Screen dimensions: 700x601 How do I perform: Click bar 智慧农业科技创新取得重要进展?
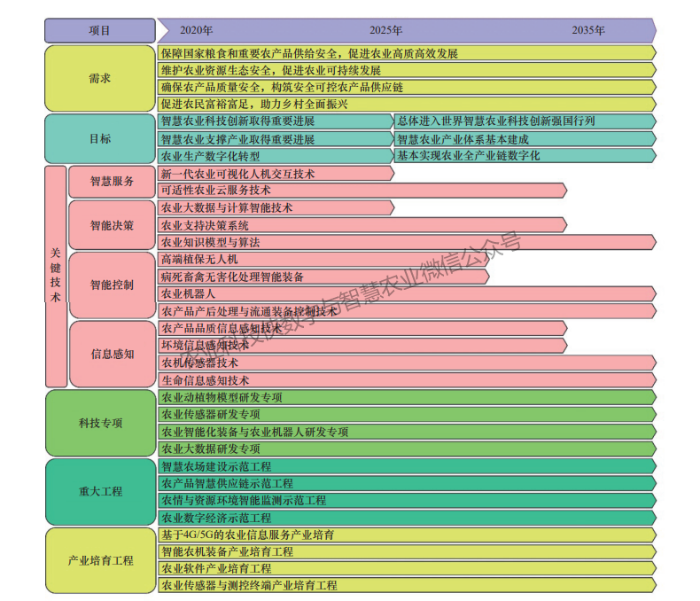click(276, 121)
